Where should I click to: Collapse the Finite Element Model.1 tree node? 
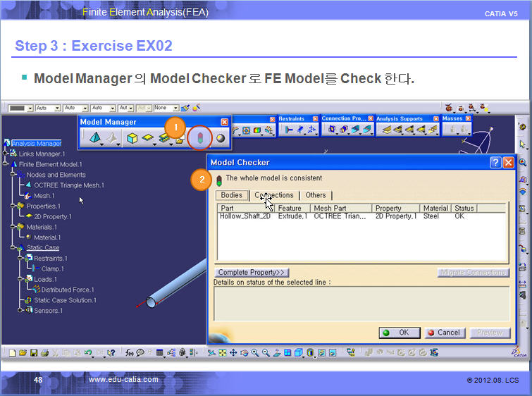coord(6,164)
